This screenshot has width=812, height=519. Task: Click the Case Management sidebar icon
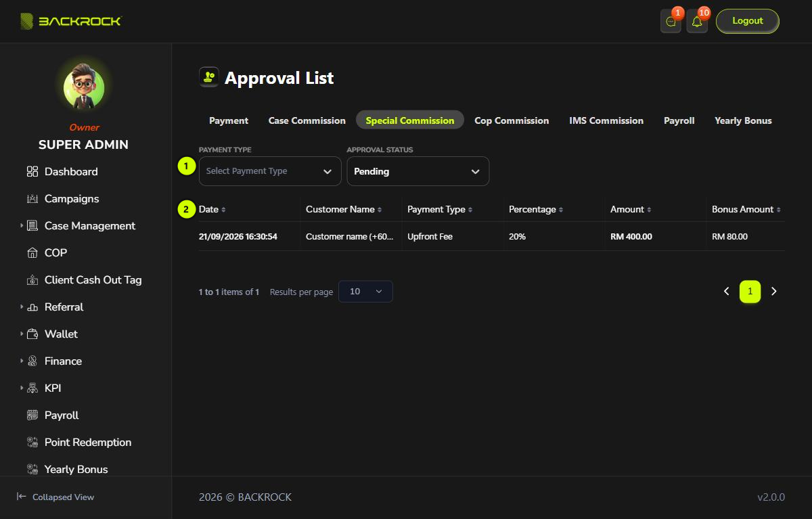(32, 226)
